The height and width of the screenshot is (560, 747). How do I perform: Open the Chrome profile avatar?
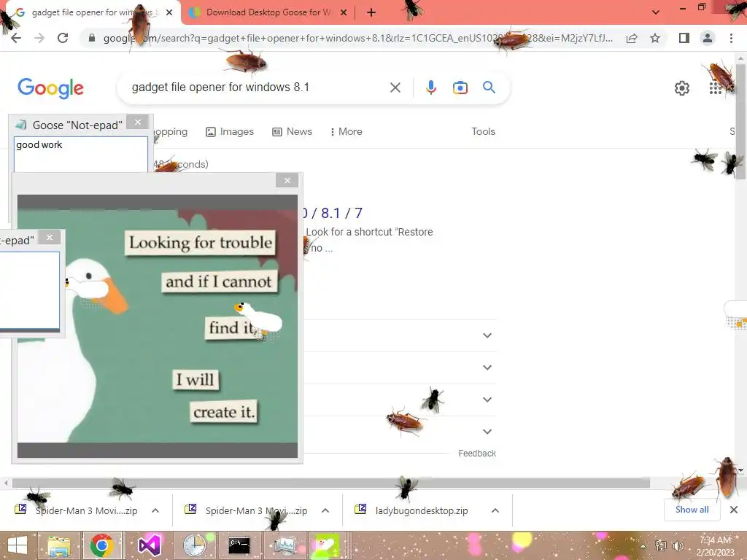click(708, 38)
